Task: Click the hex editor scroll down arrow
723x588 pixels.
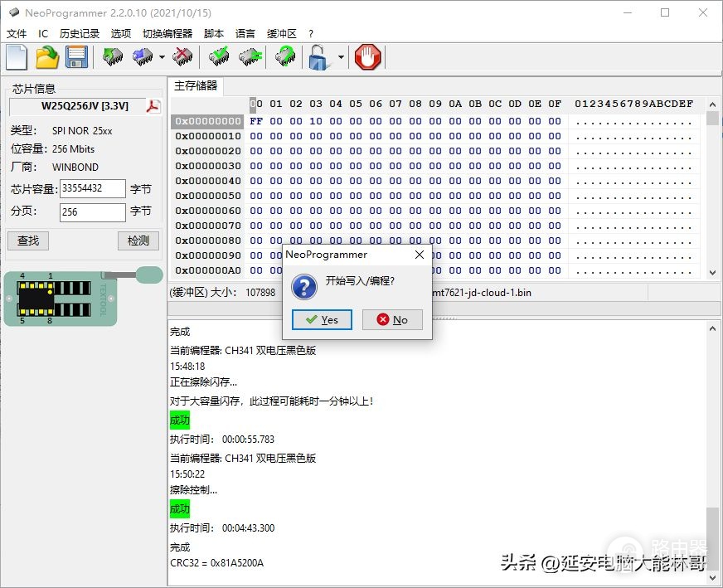Action: (712, 273)
